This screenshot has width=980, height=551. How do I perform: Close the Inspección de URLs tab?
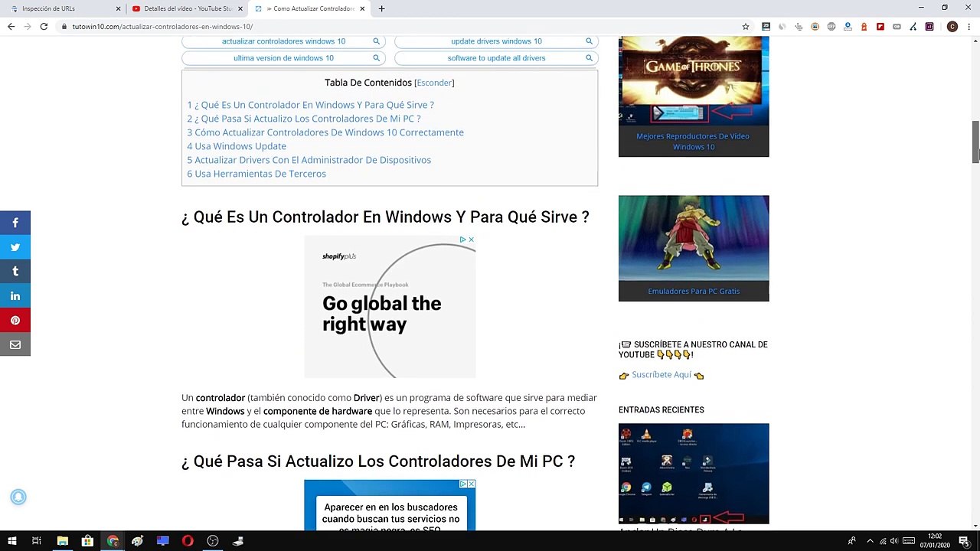click(118, 8)
